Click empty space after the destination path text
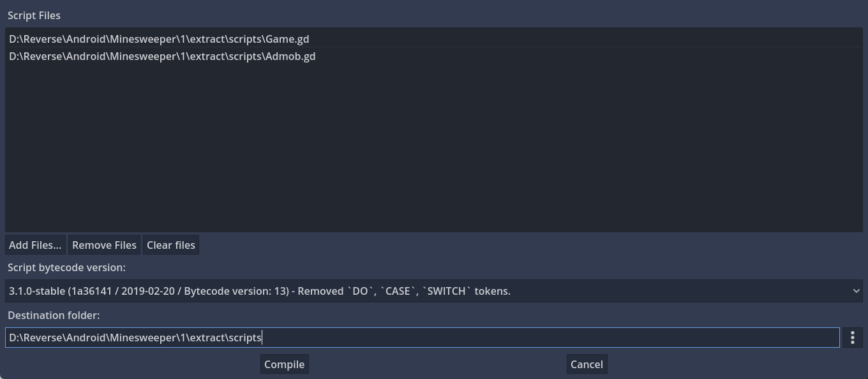 pyautogui.click(x=542, y=338)
